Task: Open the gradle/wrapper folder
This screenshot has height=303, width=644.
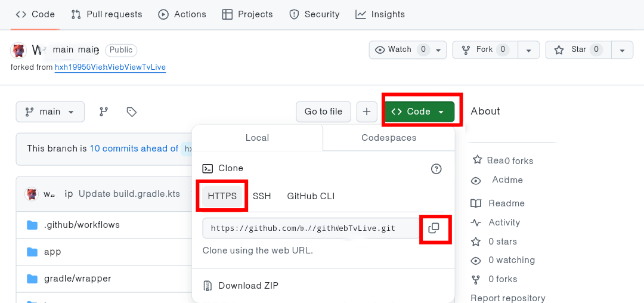Action: tap(78, 279)
